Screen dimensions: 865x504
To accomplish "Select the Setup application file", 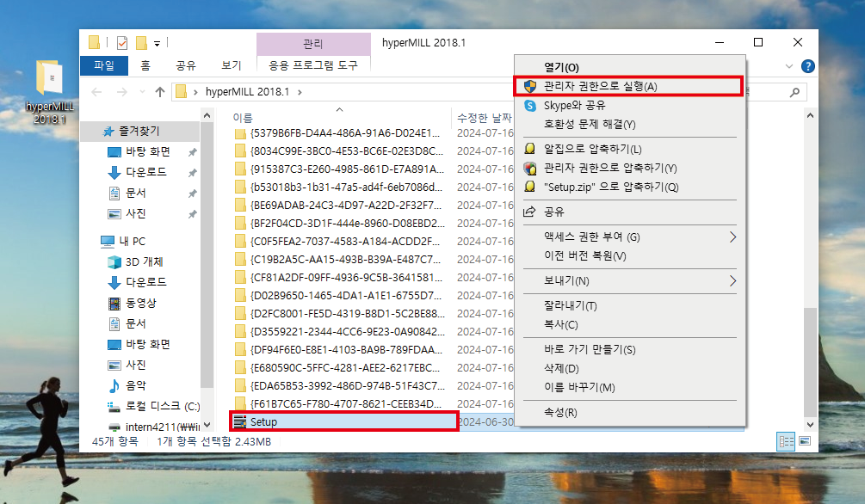I will (x=344, y=421).
